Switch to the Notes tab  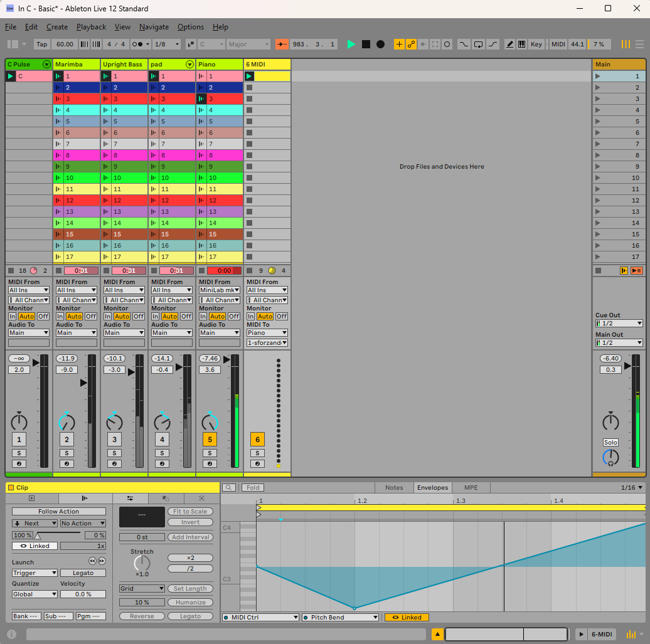point(394,487)
